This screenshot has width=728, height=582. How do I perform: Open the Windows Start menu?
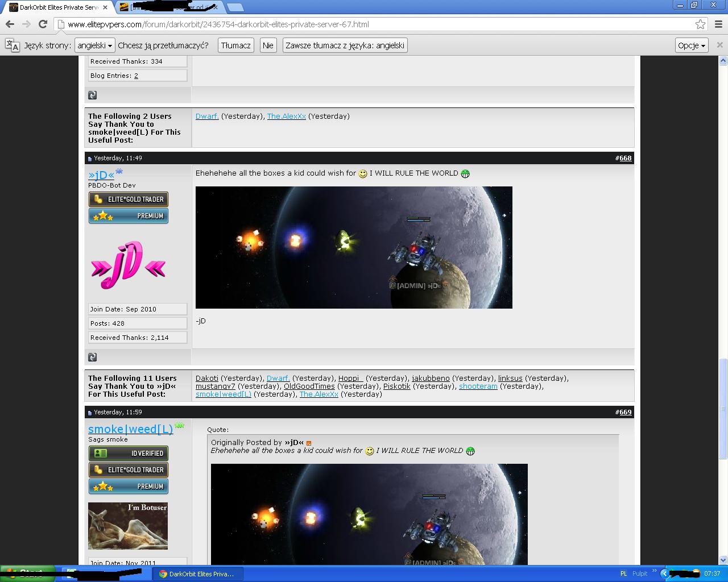pos(27,573)
